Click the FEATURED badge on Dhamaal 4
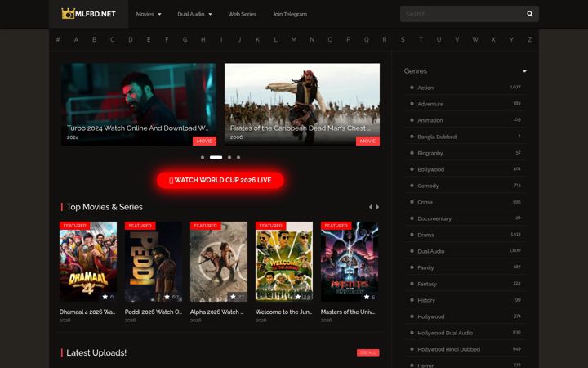The image size is (588, 368). 74,226
